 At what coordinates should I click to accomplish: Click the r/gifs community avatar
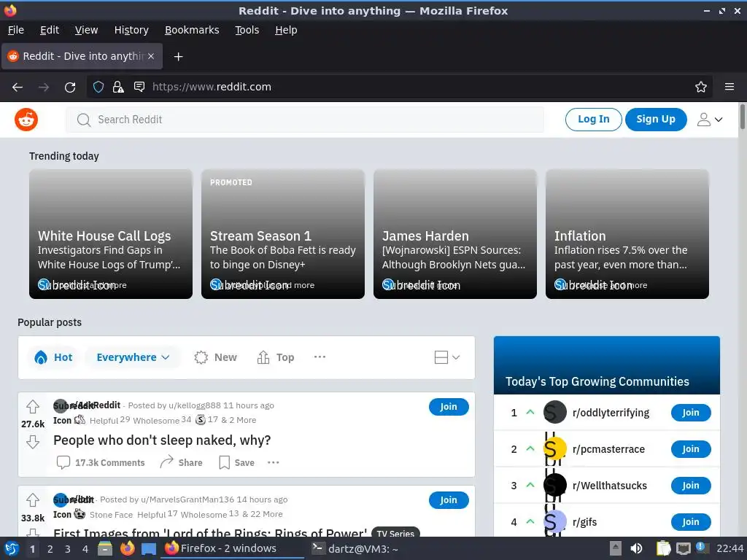[555, 522]
